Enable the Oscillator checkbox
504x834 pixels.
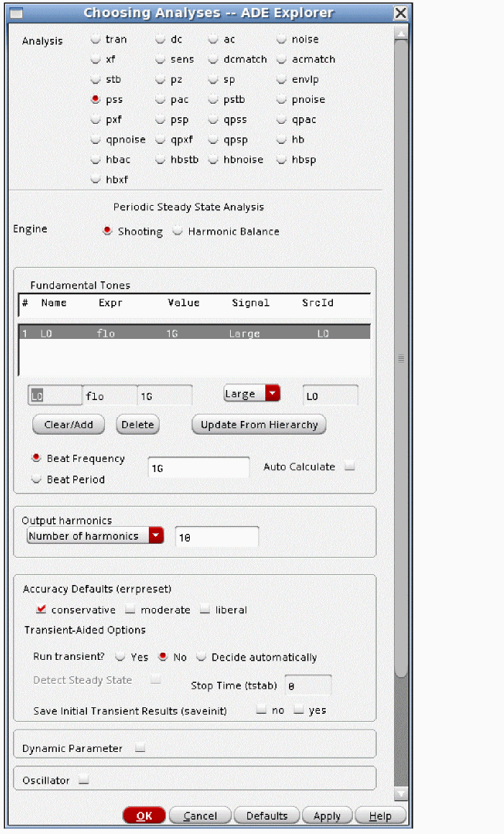pyautogui.click(x=83, y=780)
